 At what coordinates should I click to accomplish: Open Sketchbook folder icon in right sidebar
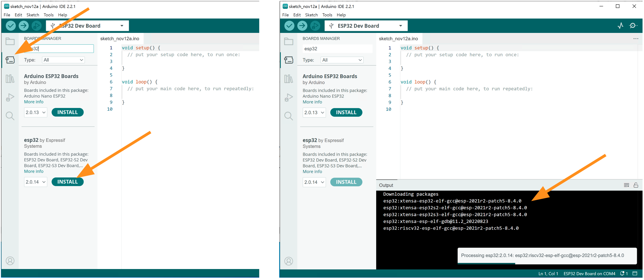tap(288, 41)
